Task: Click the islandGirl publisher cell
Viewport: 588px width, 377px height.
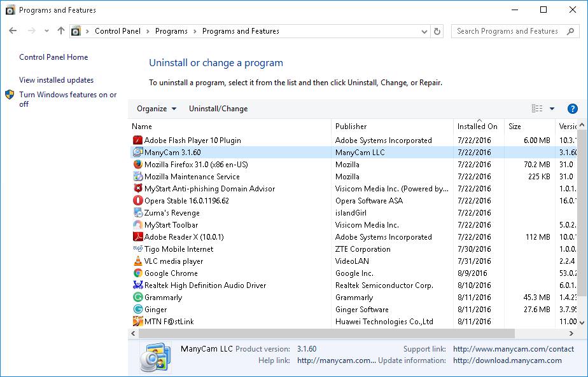Action: click(351, 213)
